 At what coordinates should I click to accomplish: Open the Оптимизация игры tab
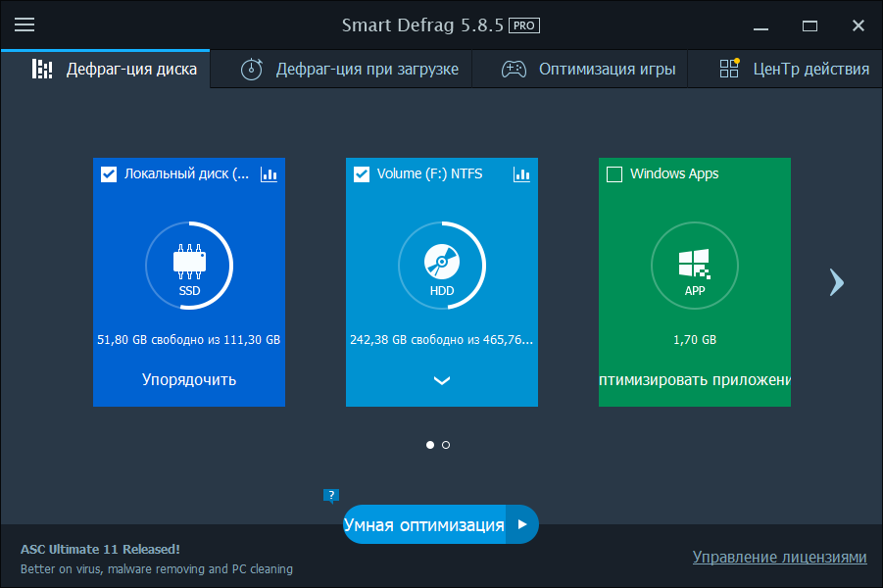click(x=589, y=70)
